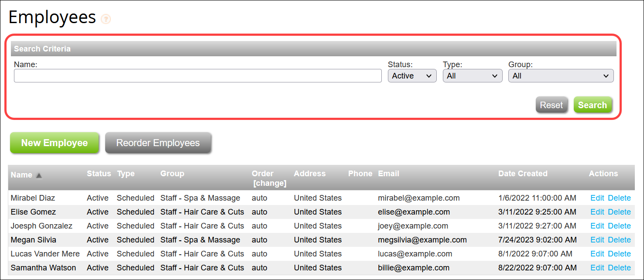Delete Joesph Gonzalez from the list
Screen dimensions: 644x280
pyautogui.click(x=619, y=226)
